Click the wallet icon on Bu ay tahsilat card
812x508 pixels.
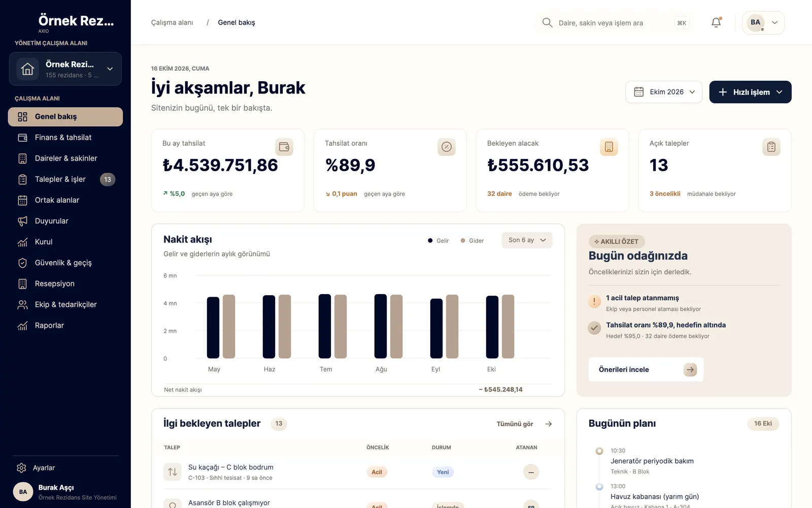284,147
